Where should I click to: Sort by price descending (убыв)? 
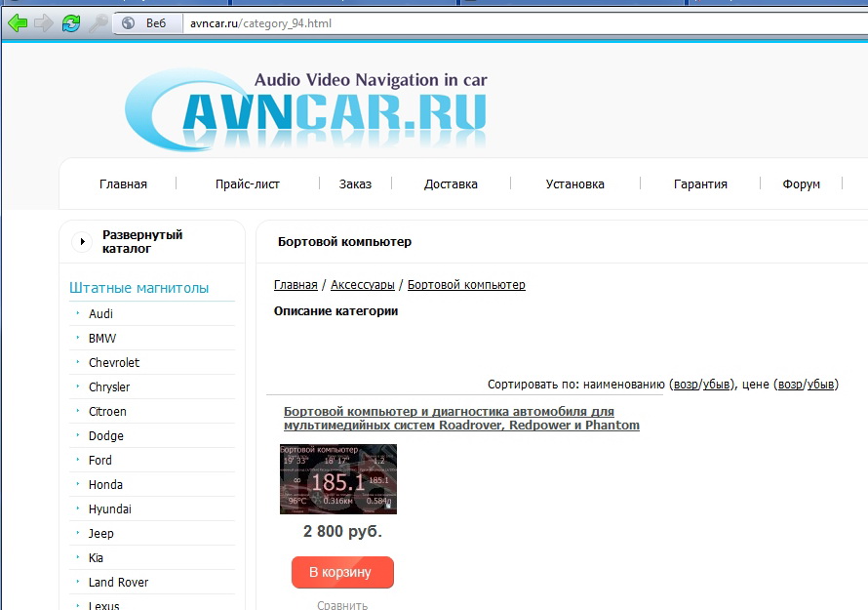click(820, 385)
